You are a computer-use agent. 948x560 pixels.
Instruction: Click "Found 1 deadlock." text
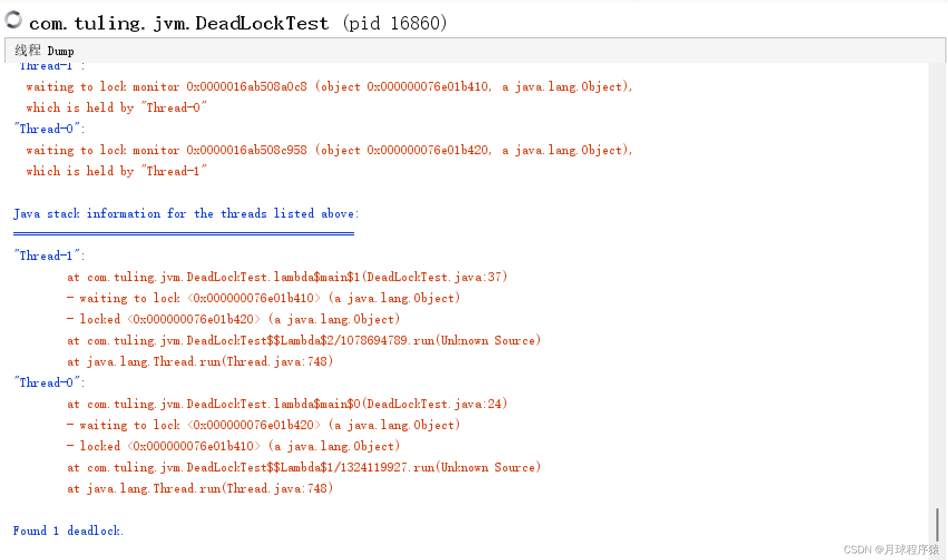pos(68,531)
